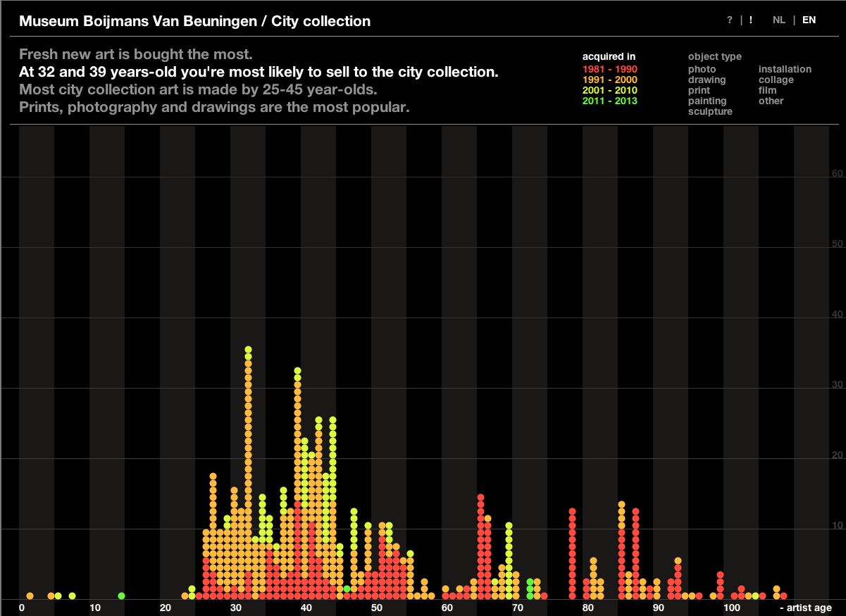Click the top yellow dot at age 39

click(297, 370)
